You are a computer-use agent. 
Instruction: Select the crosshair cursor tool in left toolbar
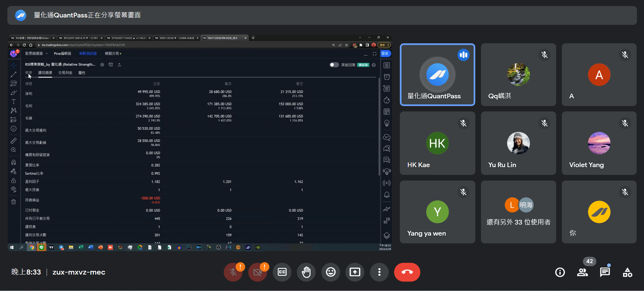[x=13, y=65]
